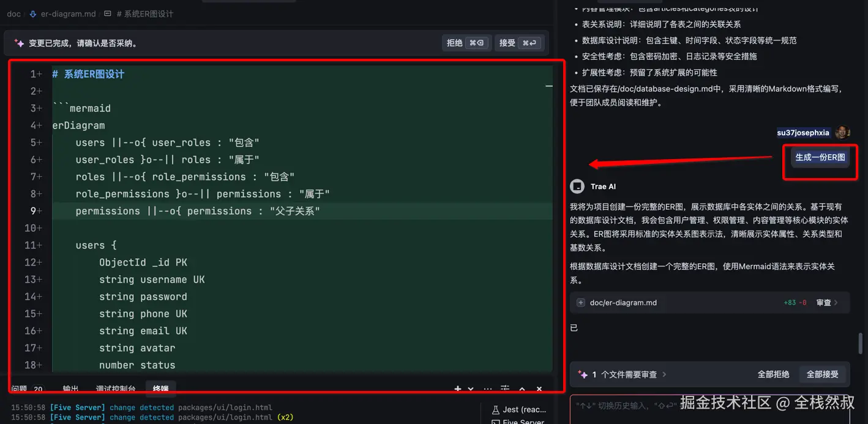
Task: Click the string avatar line
Action: (137, 348)
